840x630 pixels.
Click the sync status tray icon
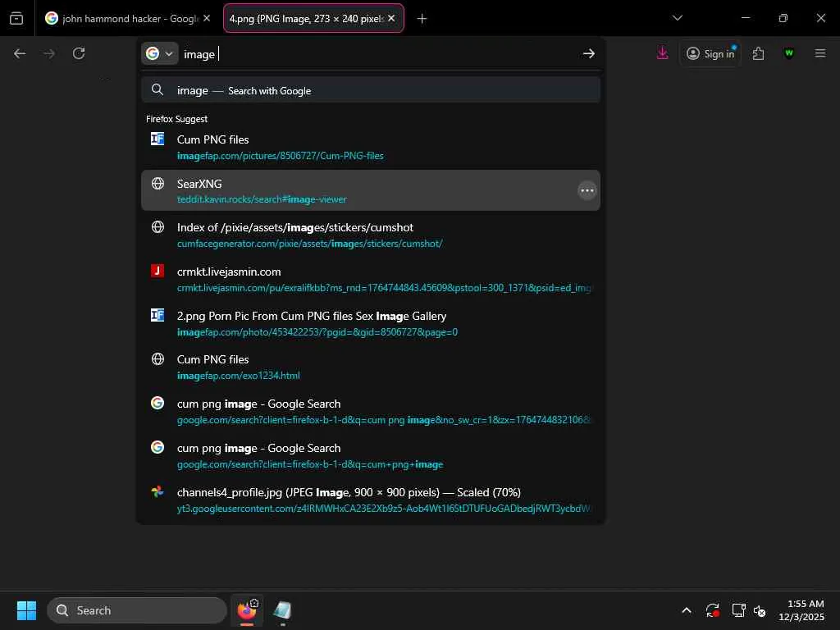click(x=713, y=610)
